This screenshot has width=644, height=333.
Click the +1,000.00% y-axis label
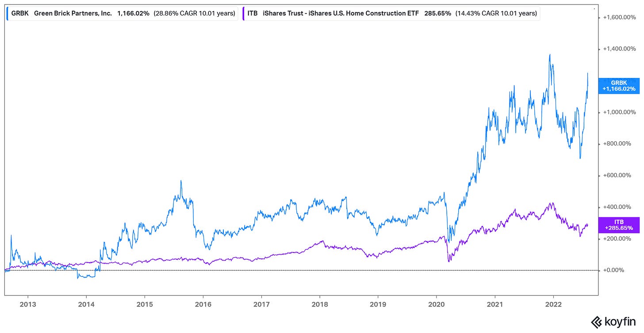620,112
